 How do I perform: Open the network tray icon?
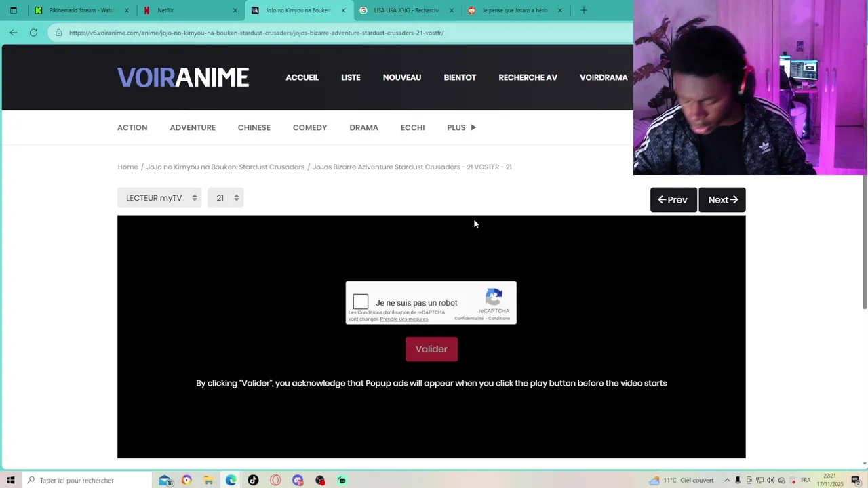[x=759, y=480]
